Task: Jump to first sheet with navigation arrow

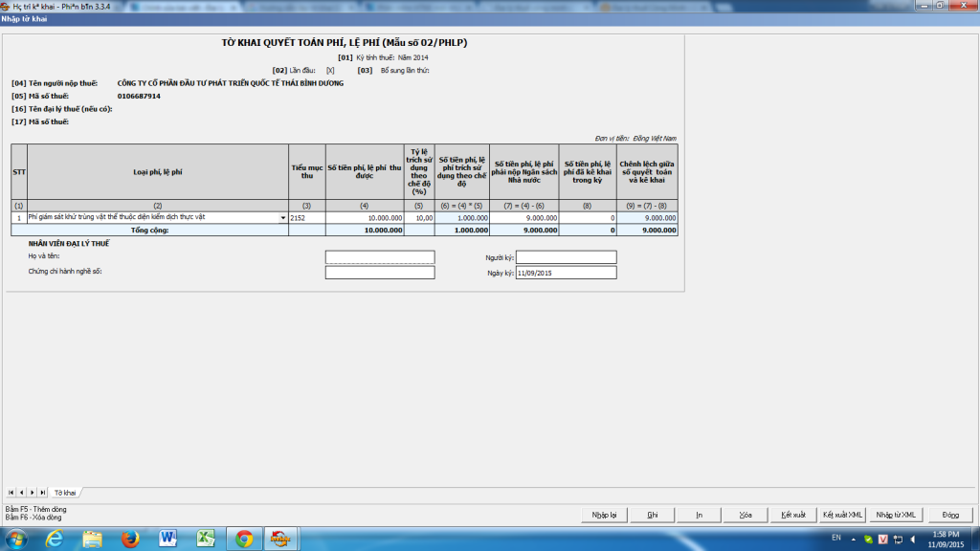Action: (11, 492)
